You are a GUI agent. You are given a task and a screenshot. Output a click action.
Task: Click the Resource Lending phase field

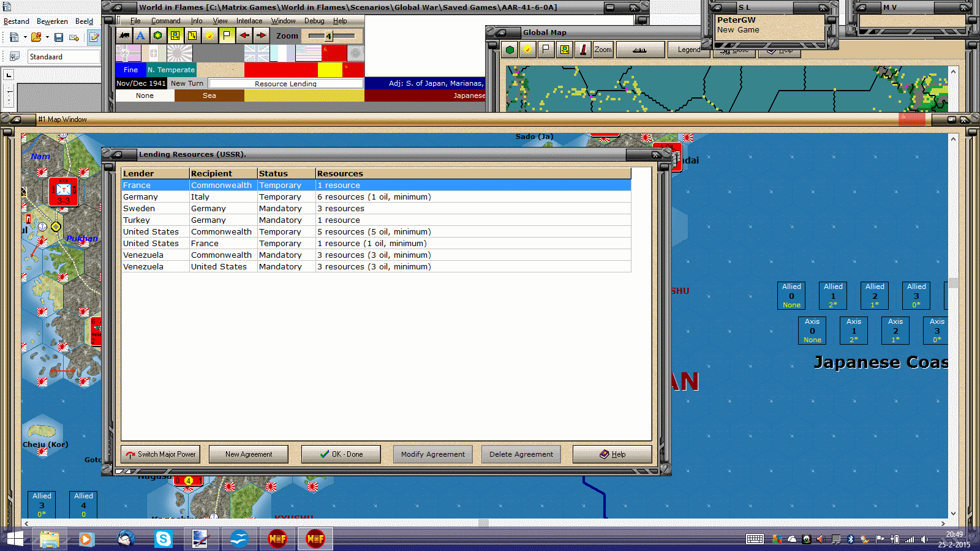286,83
